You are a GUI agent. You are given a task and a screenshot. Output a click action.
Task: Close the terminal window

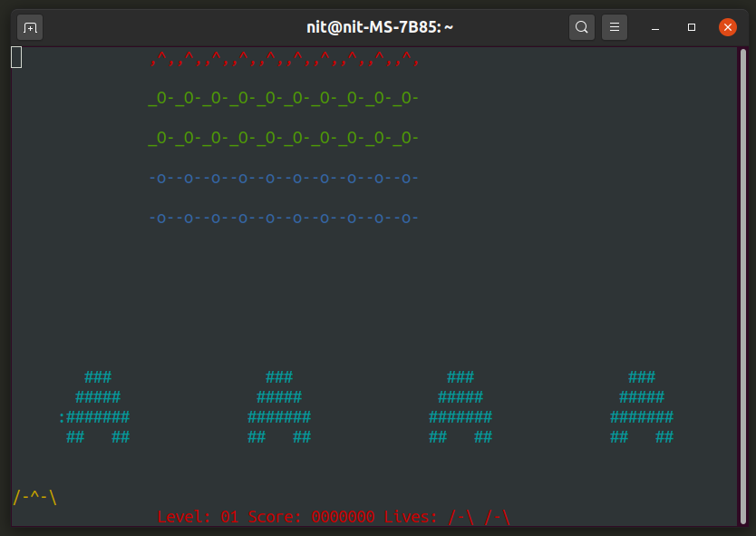[728, 27]
